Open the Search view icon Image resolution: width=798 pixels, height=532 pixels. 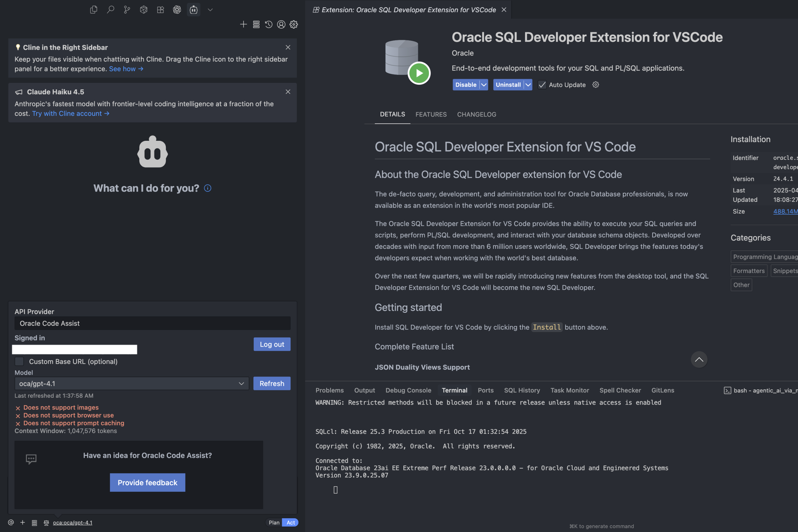pyautogui.click(x=110, y=9)
